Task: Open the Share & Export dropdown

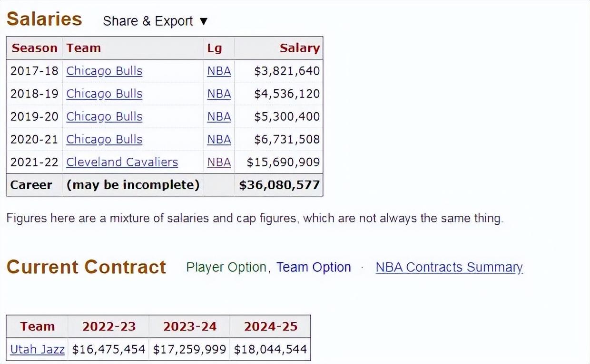Action: [156, 21]
